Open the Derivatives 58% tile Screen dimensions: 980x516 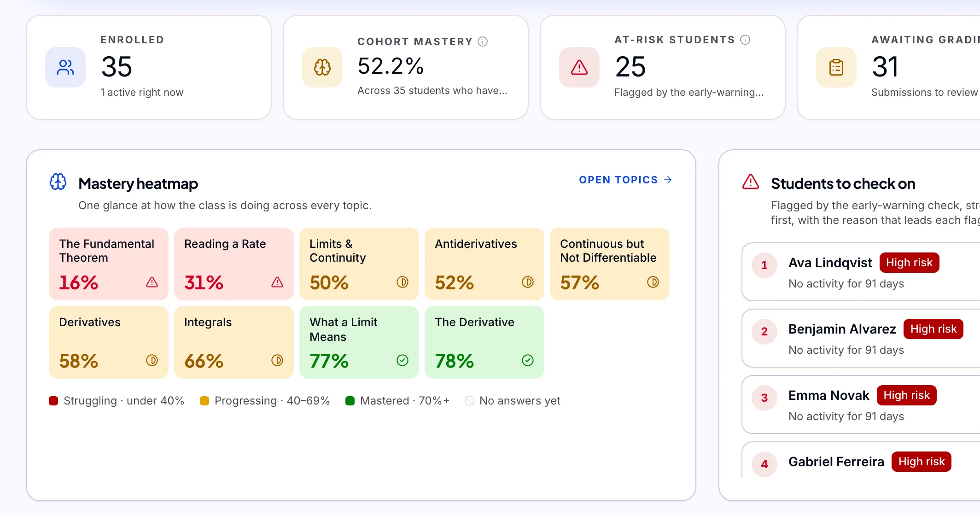[x=109, y=342]
